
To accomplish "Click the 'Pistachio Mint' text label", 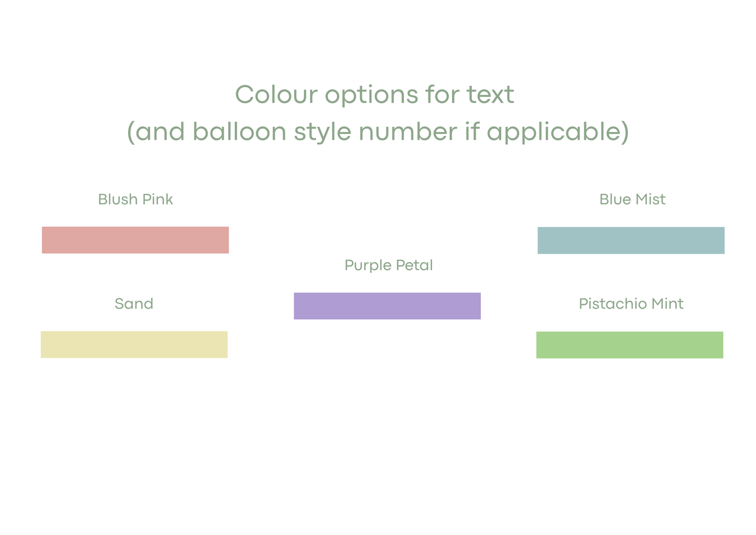I will [x=631, y=304].
